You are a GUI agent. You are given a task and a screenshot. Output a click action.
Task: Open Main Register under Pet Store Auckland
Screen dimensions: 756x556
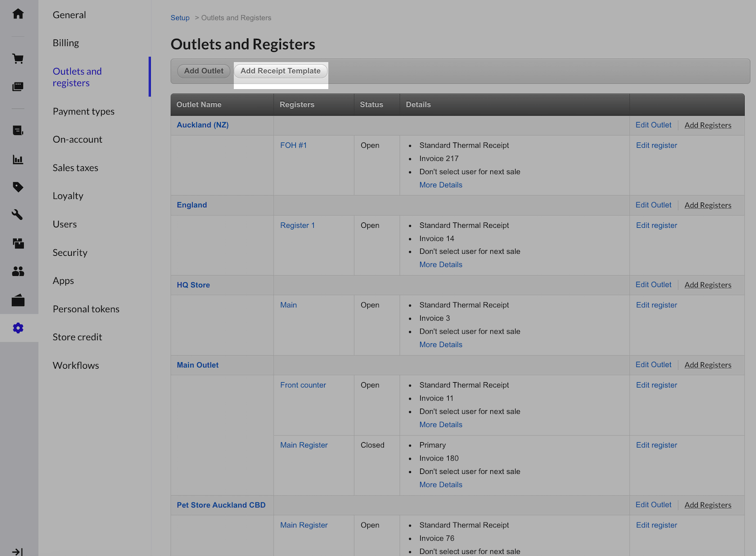pos(303,525)
